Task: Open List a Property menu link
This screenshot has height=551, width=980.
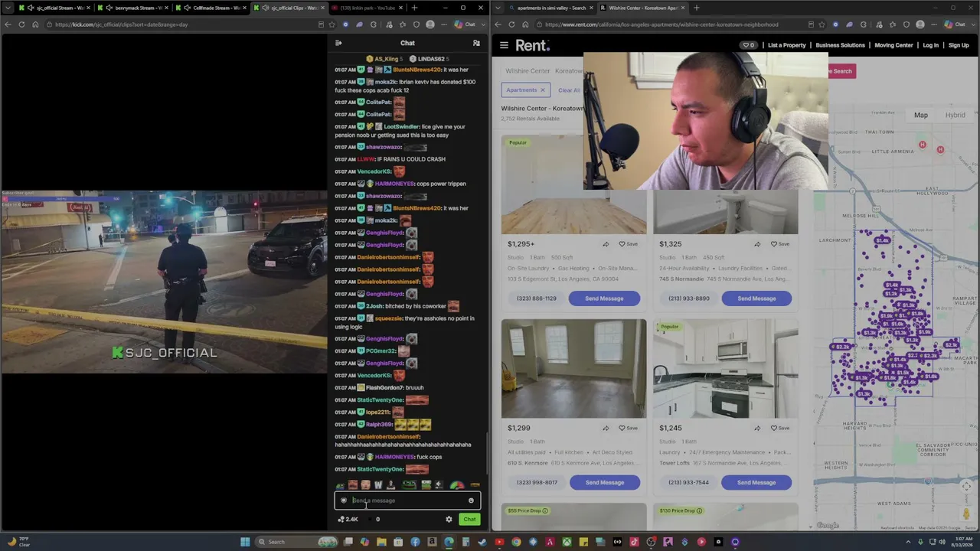Action: pyautogui.click(x=786, y=45)
